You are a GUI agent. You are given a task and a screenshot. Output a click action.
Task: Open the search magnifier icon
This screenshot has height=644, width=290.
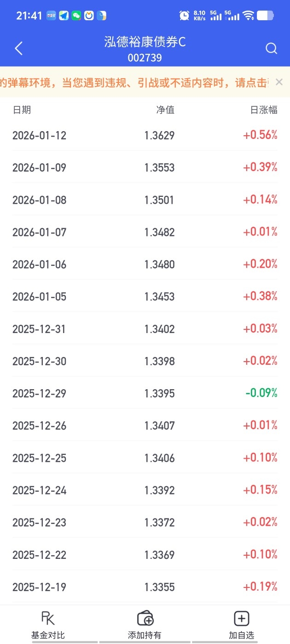pos(272,48)
